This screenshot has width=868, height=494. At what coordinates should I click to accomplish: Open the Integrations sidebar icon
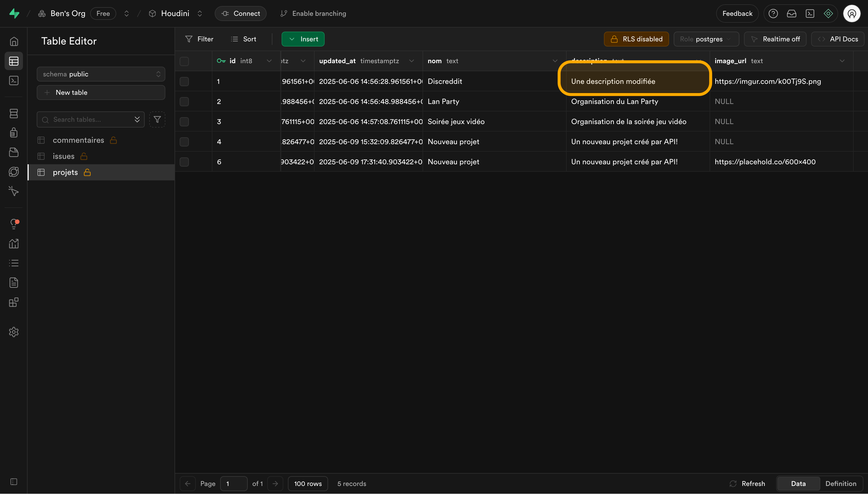[x=13, y=302]
